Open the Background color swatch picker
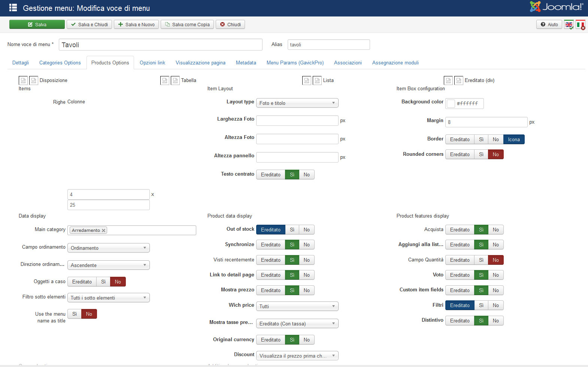 [x=451, y=103]
